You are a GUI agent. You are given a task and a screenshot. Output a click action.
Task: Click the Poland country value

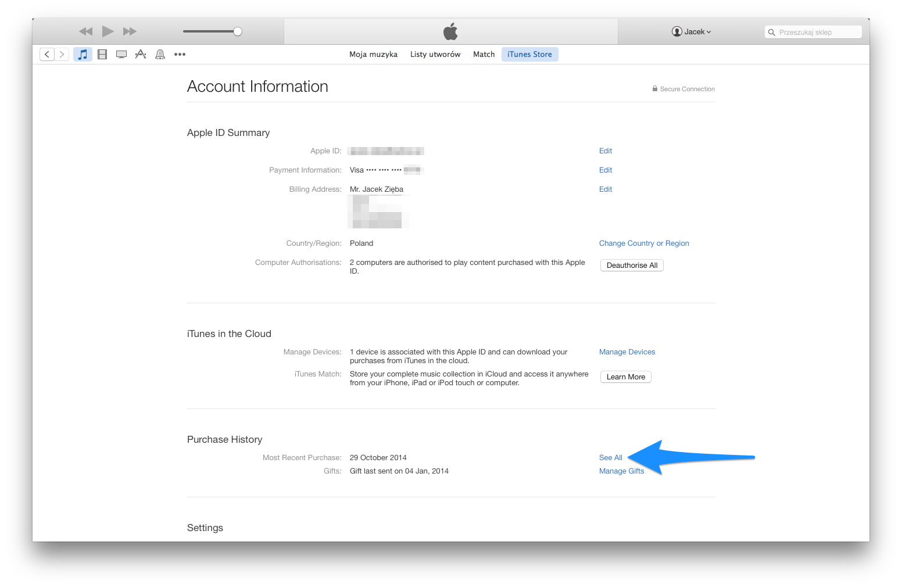(x=361, y=243)
